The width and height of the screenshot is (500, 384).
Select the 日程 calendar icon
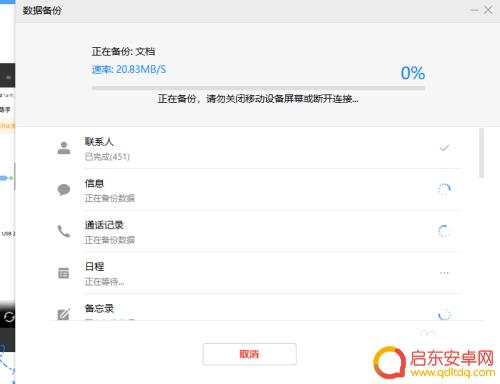(x=64, y=273)
